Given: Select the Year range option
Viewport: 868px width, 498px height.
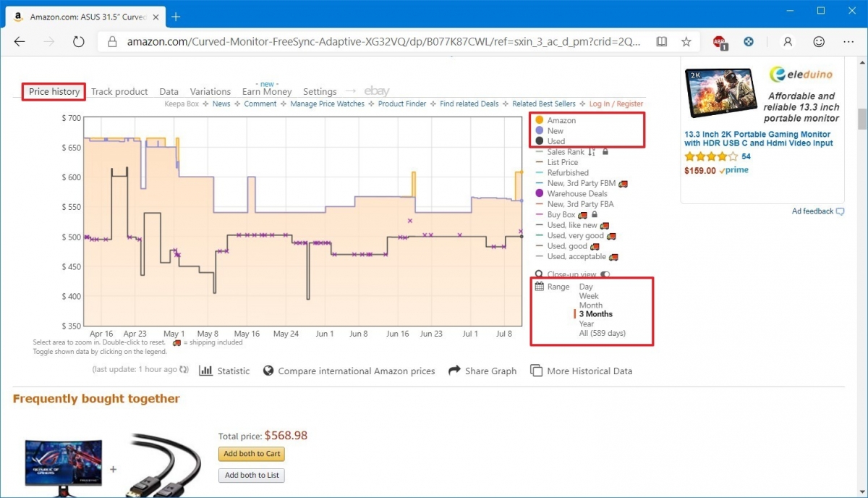Looking at the screenshot, I should point(586,324).
